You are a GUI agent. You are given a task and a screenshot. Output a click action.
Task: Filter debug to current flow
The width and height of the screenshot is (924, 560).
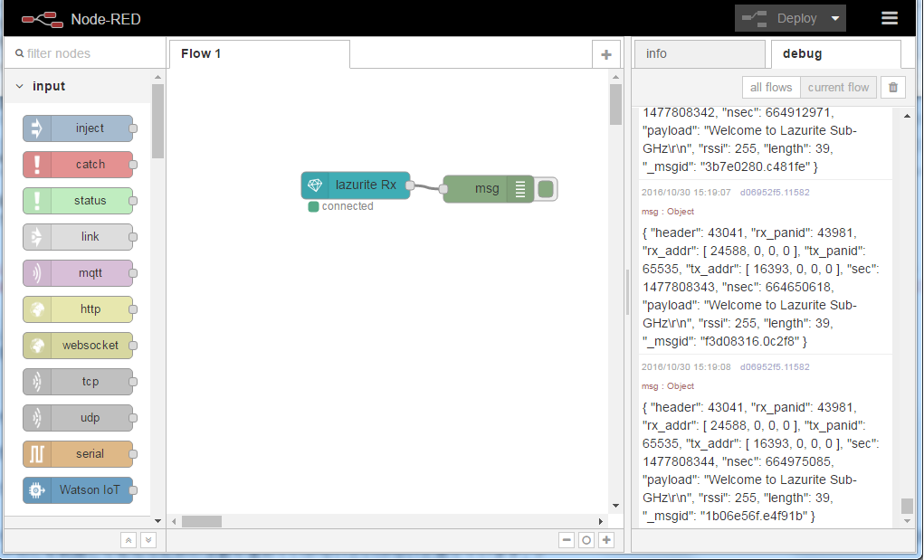tap(838, 87)
